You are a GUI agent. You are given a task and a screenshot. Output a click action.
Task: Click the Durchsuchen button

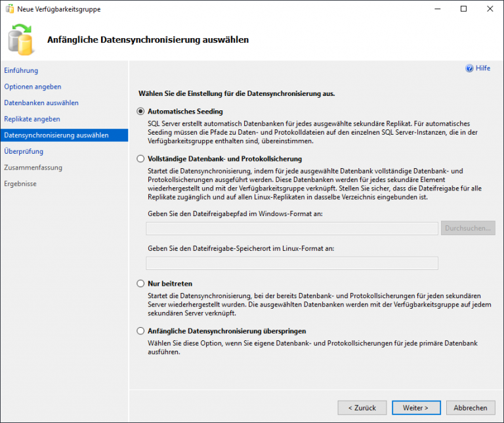tap(468, 228)
